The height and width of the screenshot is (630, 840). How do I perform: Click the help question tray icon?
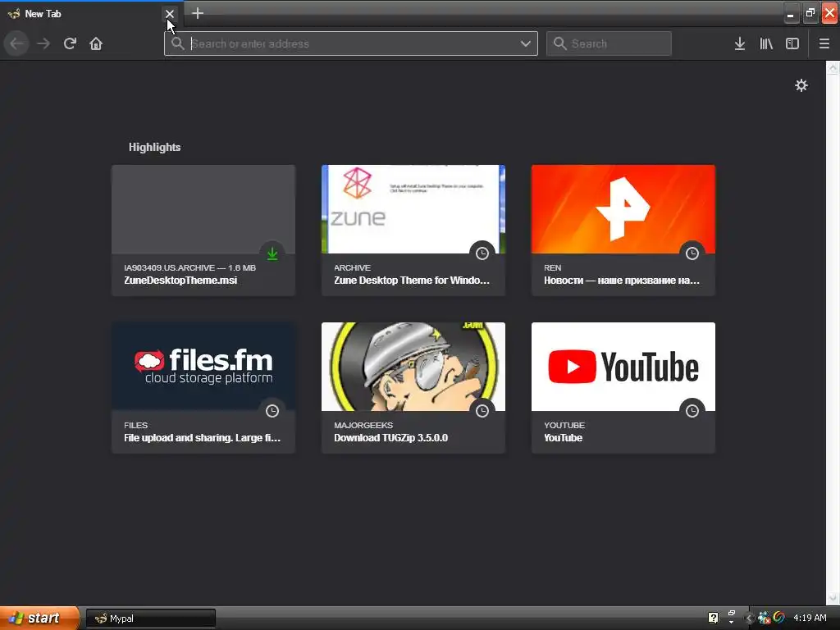point(713,618)
